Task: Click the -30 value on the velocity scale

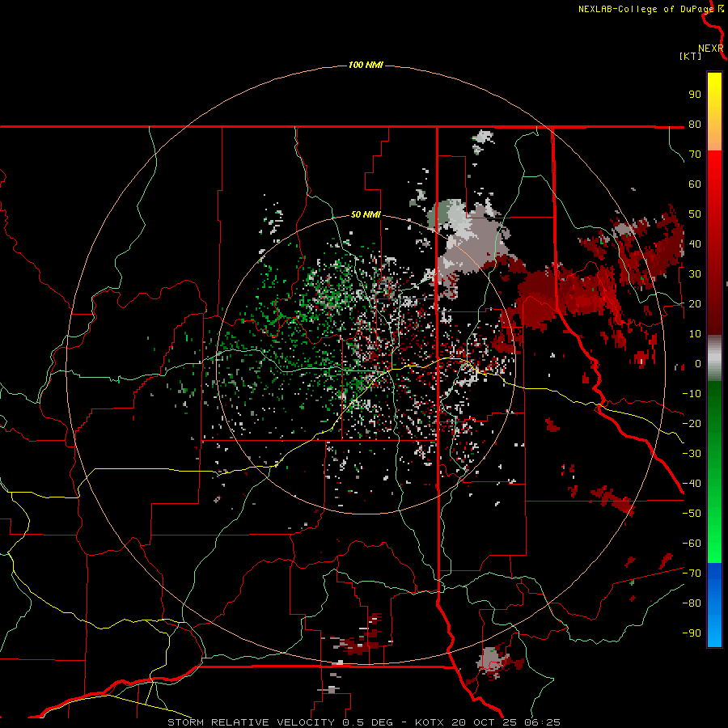Action: [x=692, y=454]
